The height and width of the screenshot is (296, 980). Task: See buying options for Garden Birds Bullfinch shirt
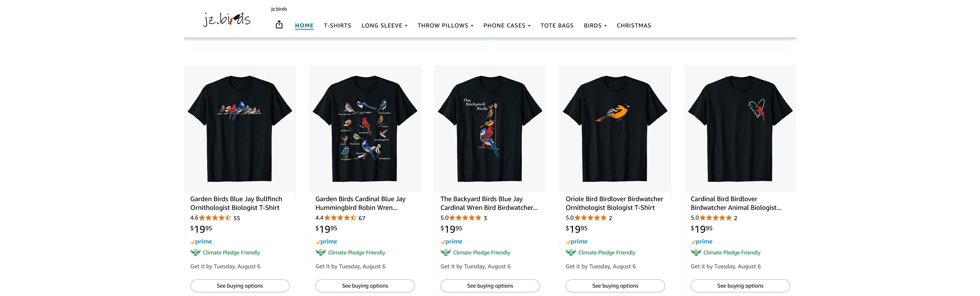[x=240, y=286]
